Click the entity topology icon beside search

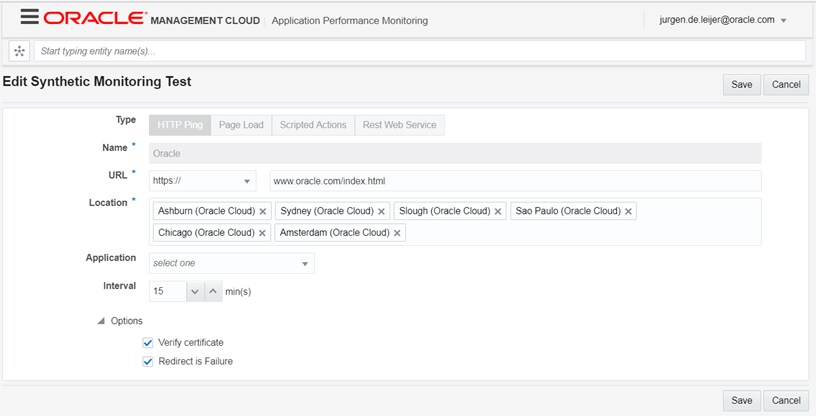click(x=19, y=51)
